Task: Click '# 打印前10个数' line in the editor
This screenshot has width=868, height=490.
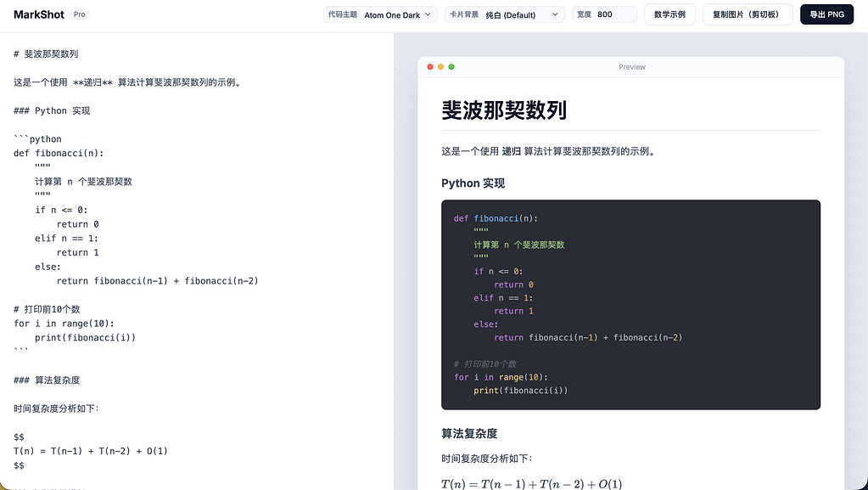Action: 47,309
